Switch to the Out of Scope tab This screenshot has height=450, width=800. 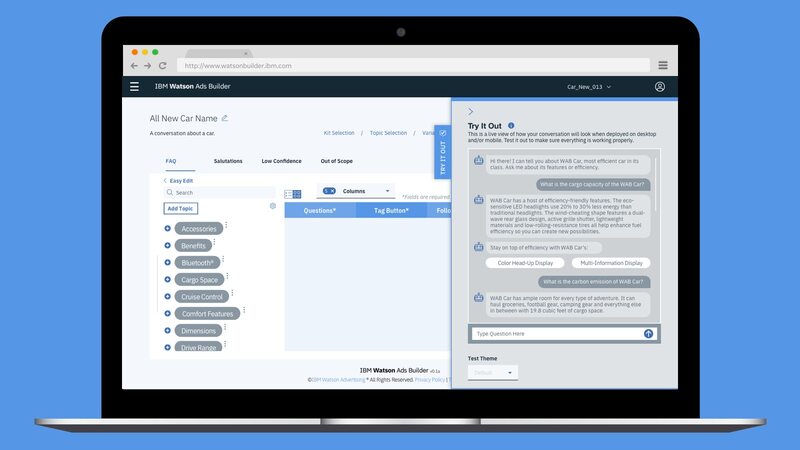coord(336,161)
